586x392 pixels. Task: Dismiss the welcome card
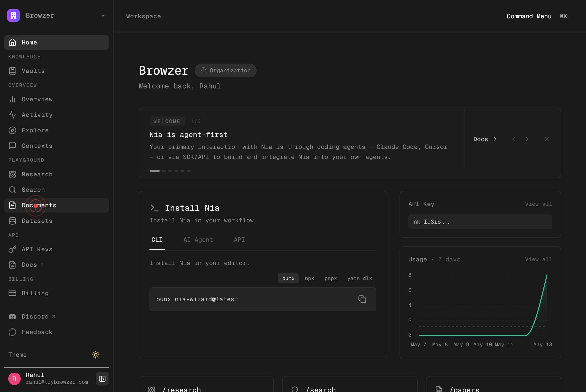(547, 139)
